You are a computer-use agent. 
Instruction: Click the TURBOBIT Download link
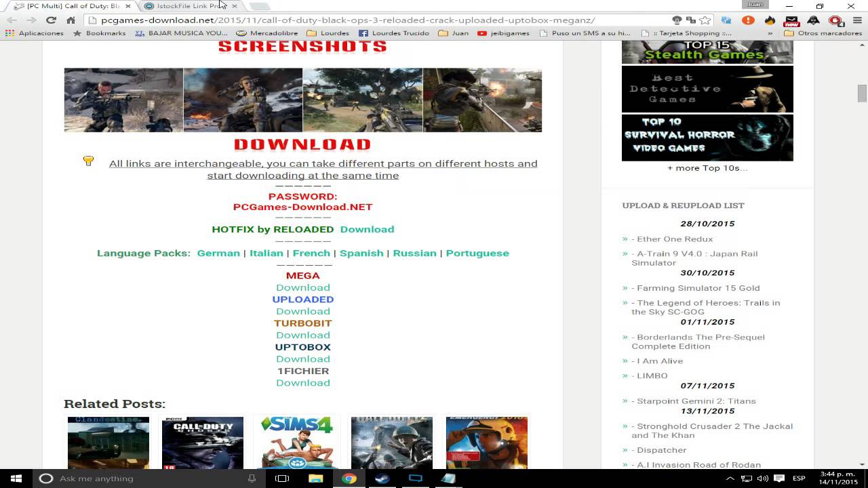coord(303,335)
